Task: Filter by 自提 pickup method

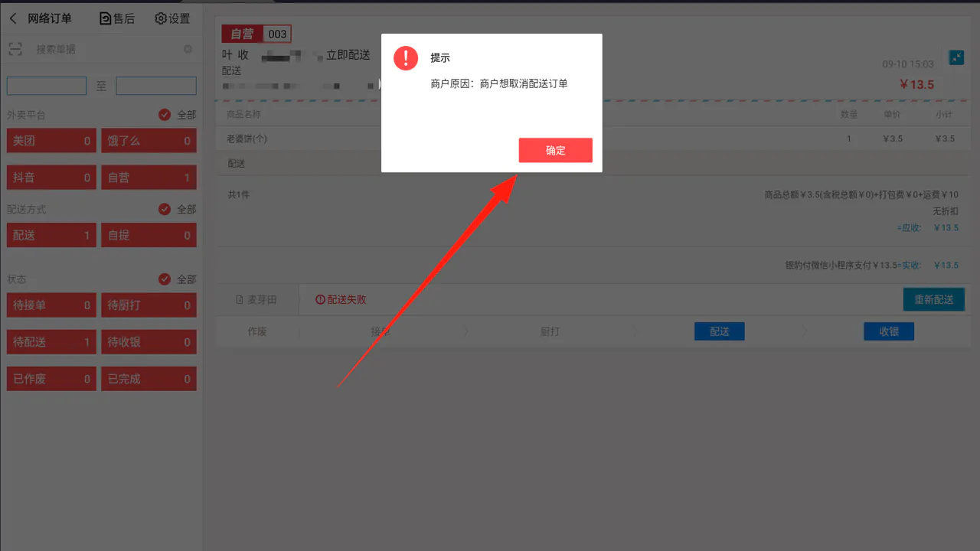Action: coord(149,235)
